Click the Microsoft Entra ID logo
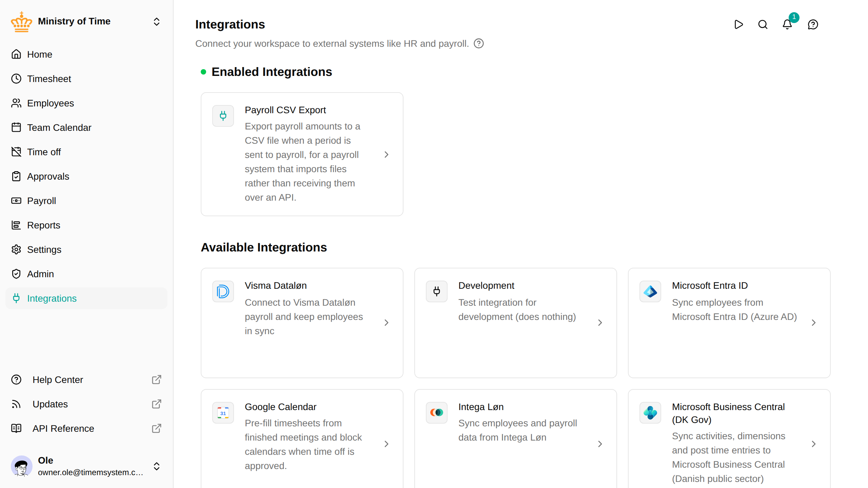 point(650,291)
